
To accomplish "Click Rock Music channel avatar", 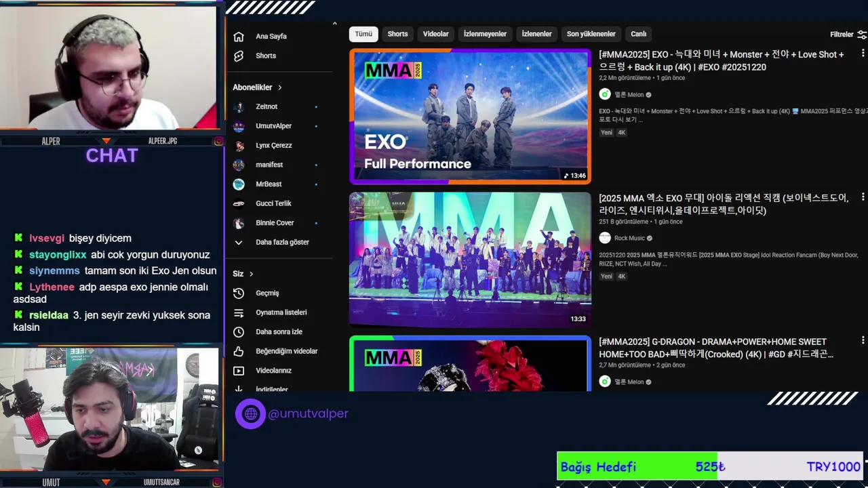I will [x=605, y=238].
